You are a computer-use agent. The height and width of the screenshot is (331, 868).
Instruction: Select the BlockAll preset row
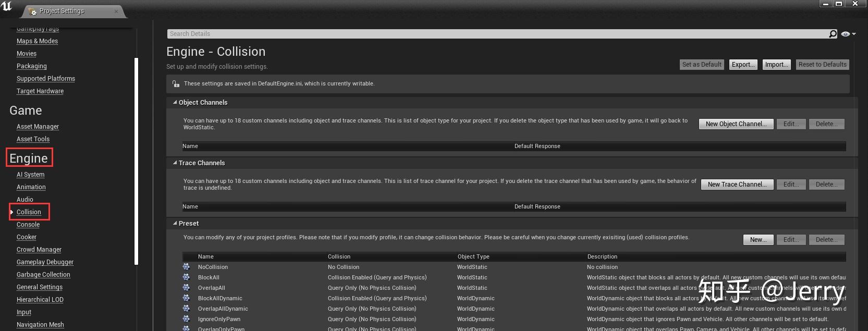click(514, 277)
